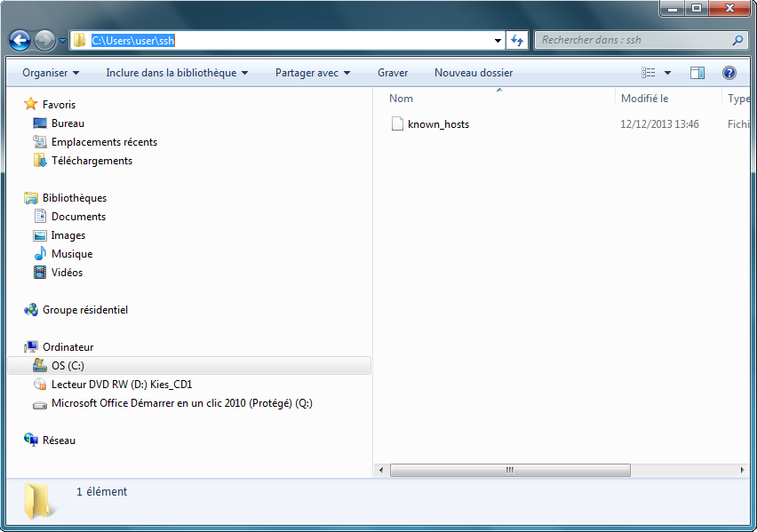This screenshot has width=757, height=532.
Task: Click the search magnifier icon
Action: (x=737, y=40)
